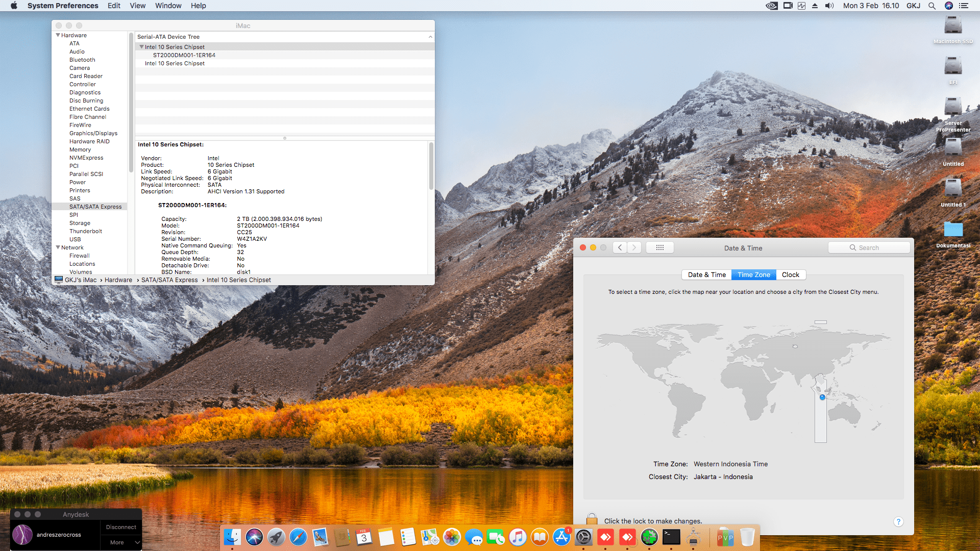Image resolution: width=980 pixels, height=551 pixels.
Task: Switch to the Date & Time tab
Action: tap(706, 274)
